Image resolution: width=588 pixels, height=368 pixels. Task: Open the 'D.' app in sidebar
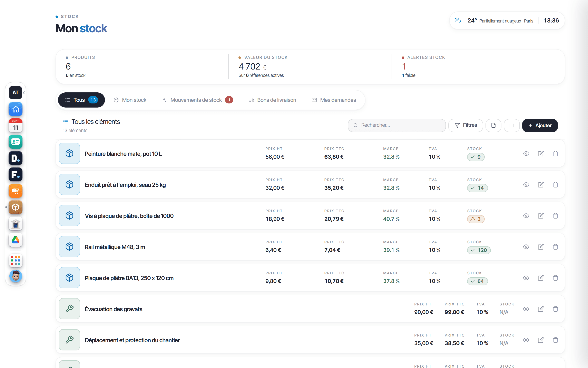pos(16,158)
